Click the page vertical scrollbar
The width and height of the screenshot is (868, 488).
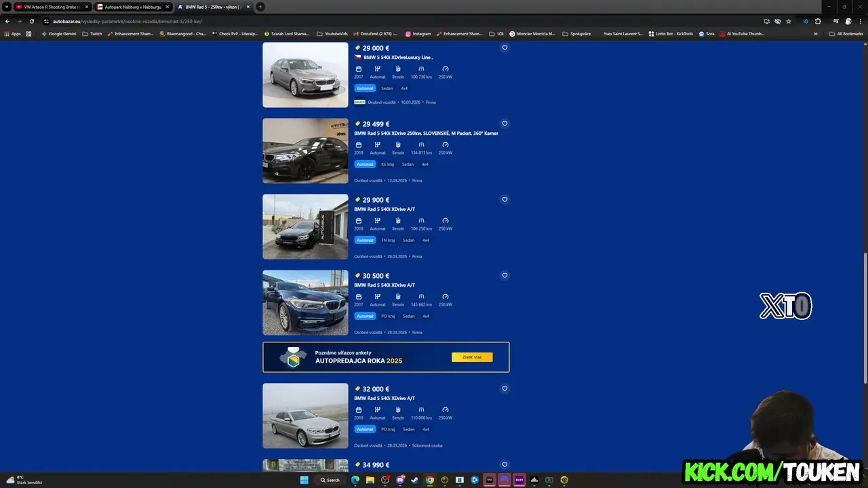[865, 319]
